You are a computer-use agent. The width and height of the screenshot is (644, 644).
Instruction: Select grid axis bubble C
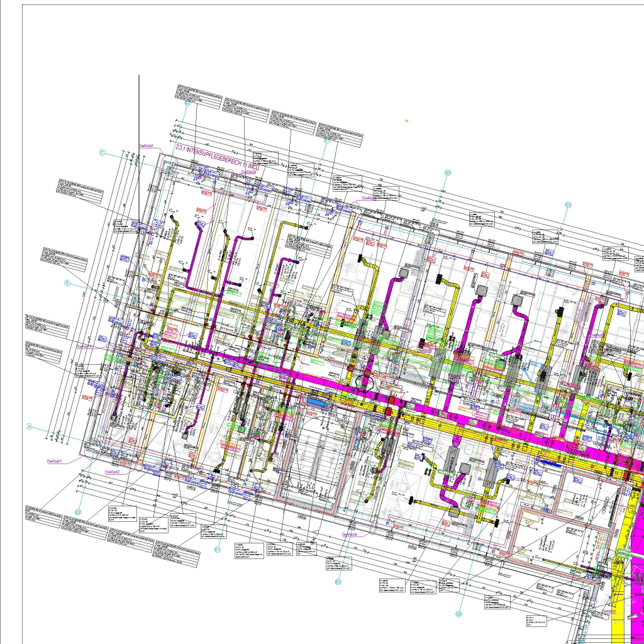click(x=103, y=153)
